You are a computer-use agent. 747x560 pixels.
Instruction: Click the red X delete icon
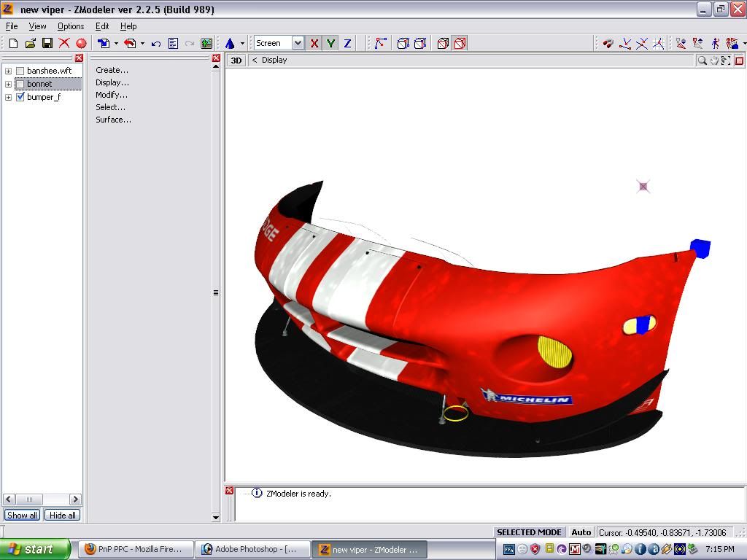pyautogui.click(x=64, y=44)
